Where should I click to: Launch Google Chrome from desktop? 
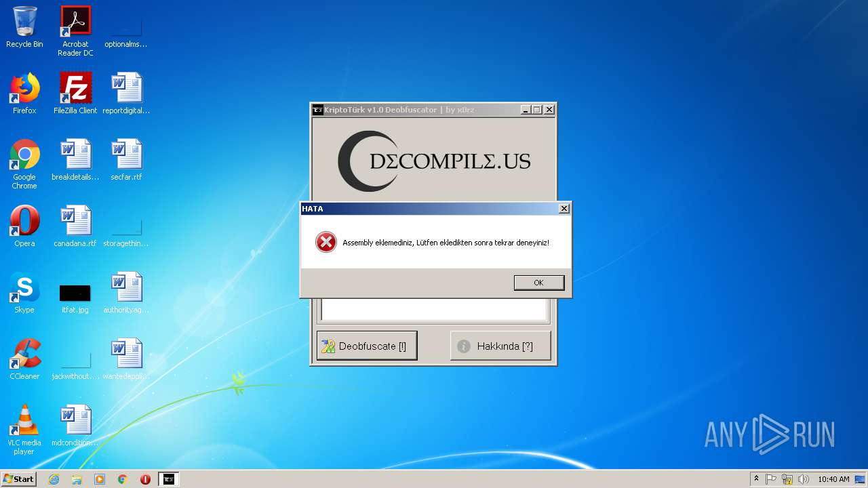pos(24,164)
